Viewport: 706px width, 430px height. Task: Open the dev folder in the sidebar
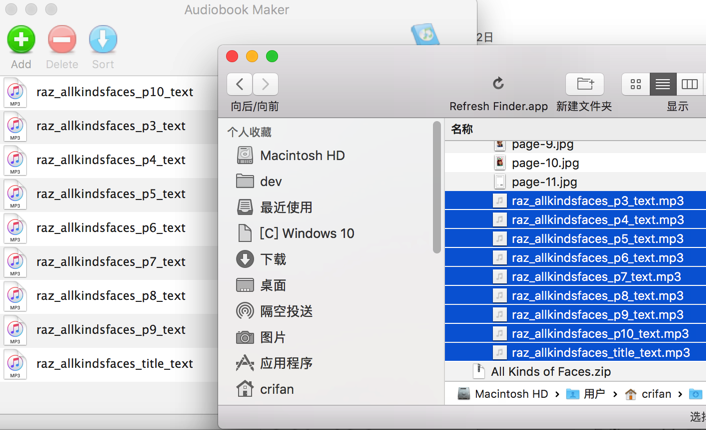click(x=259, y=181)
